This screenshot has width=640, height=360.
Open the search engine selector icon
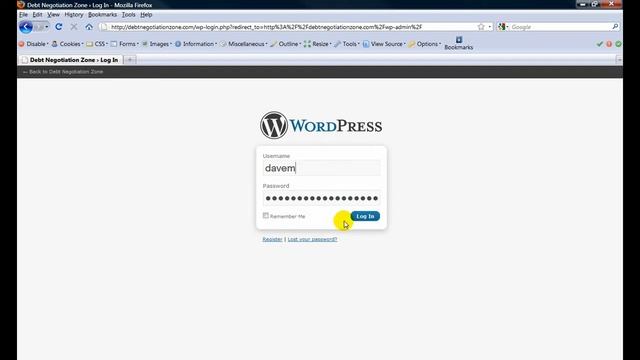tap(502, 27)
